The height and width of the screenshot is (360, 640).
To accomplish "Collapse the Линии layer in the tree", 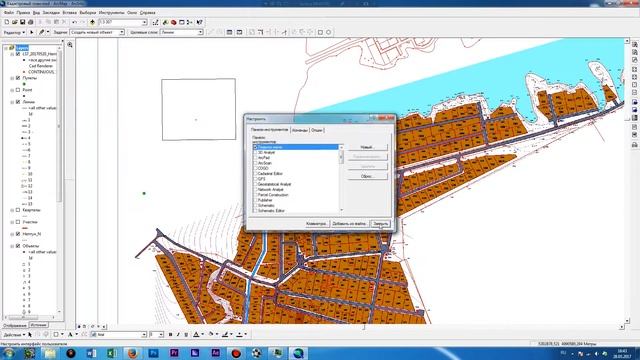I will point(12,102).
